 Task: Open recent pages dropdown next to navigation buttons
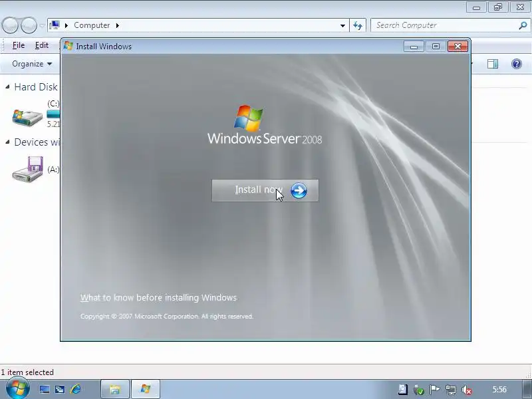(x=42, y=25)
